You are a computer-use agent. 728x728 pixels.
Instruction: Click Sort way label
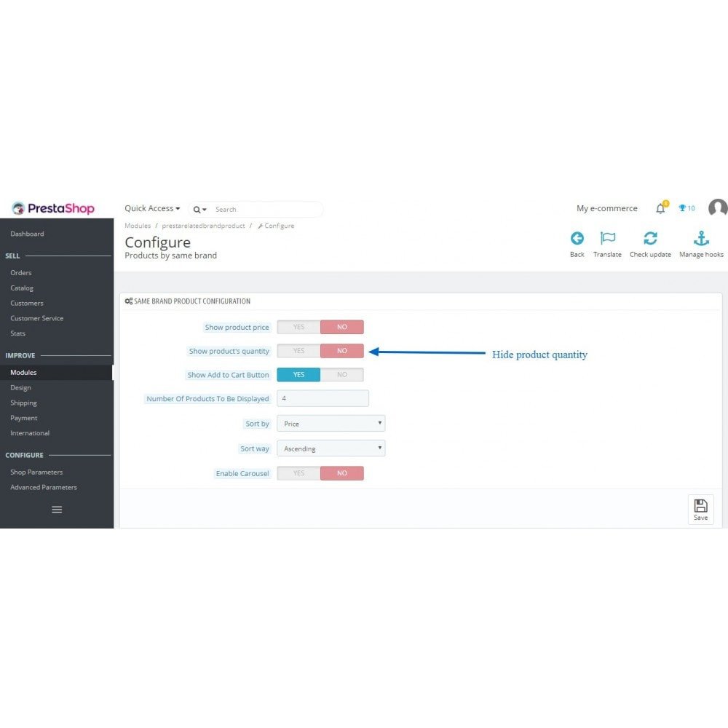click(x=254, y=448)
